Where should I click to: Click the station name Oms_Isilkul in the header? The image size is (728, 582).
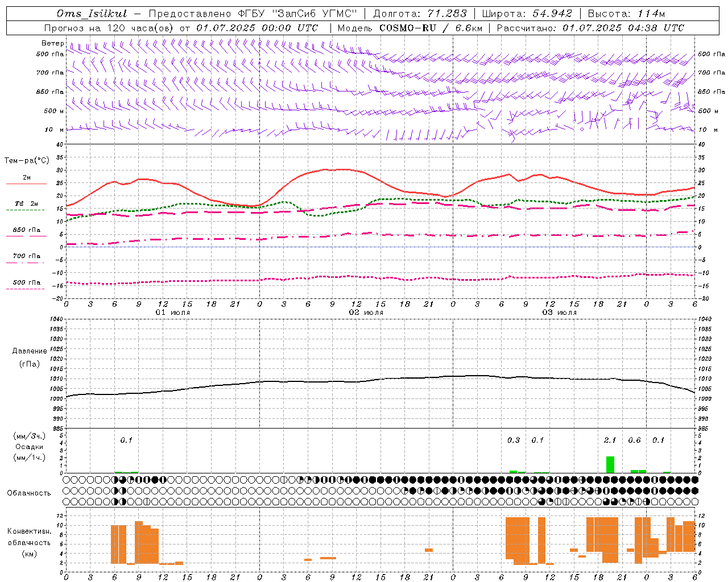pos(92,14)
